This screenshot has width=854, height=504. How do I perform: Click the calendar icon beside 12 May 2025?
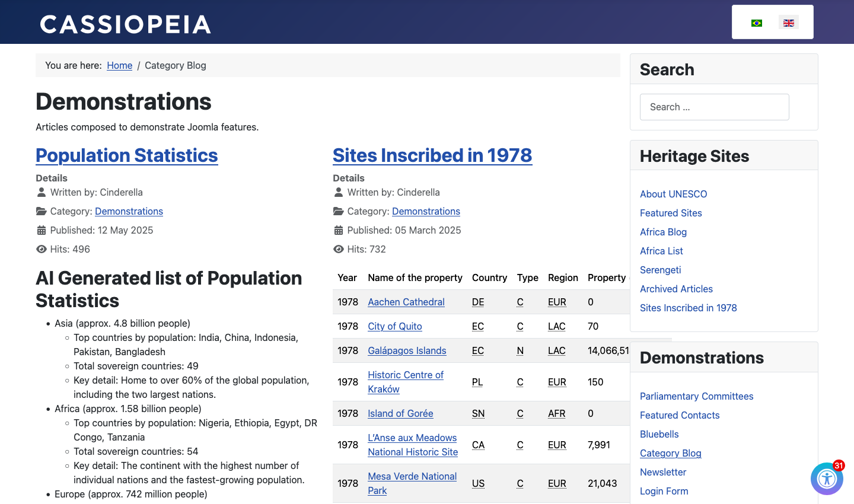click(x=41, y=230)
